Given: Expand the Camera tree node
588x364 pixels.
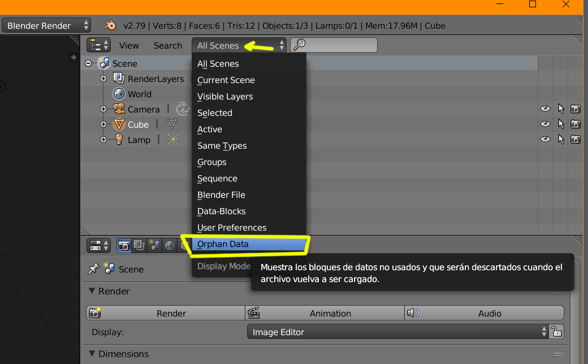Looking at the screenshot, I should tap(103, 109).
